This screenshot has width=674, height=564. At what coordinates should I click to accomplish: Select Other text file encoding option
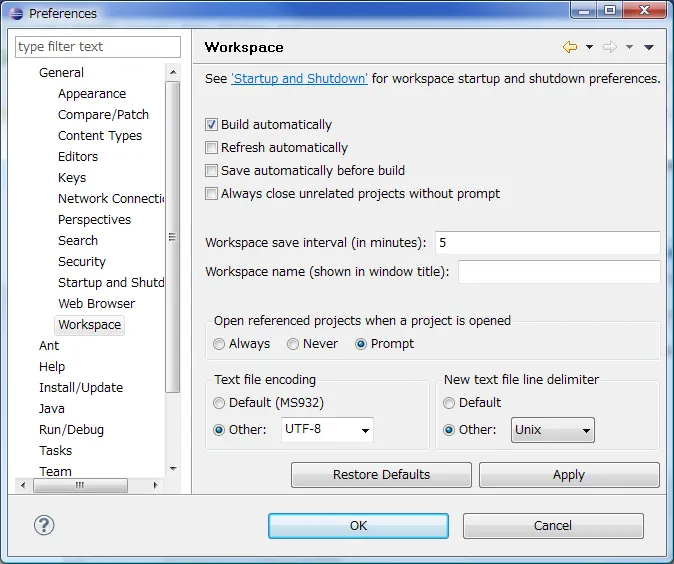point(219,429)
